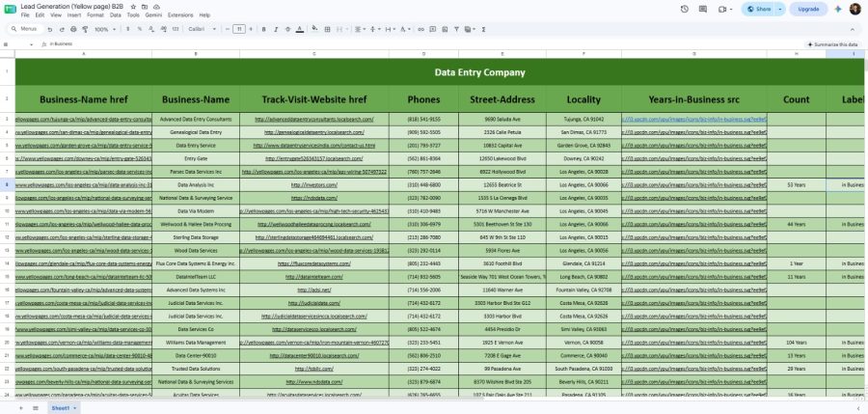Open horizontal align dropdown
The height and width of the screenshot is (414, 868).
(x=360, y=29)
